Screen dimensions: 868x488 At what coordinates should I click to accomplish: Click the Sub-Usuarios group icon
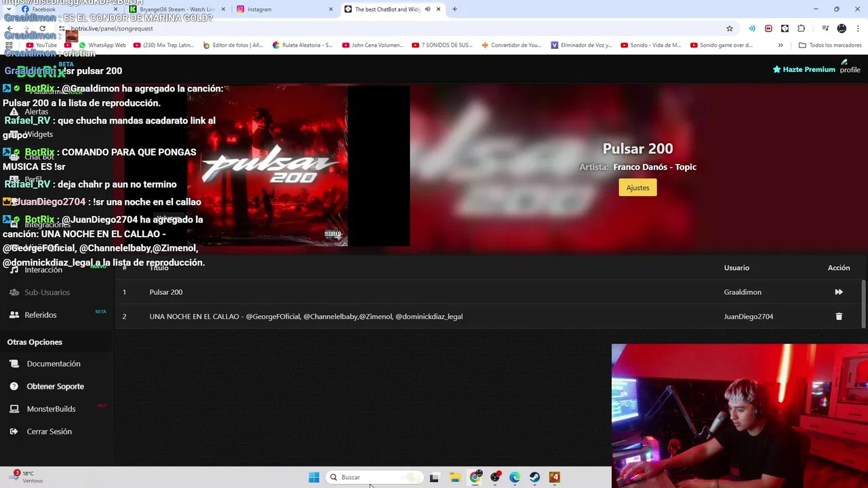coord(14,292)
